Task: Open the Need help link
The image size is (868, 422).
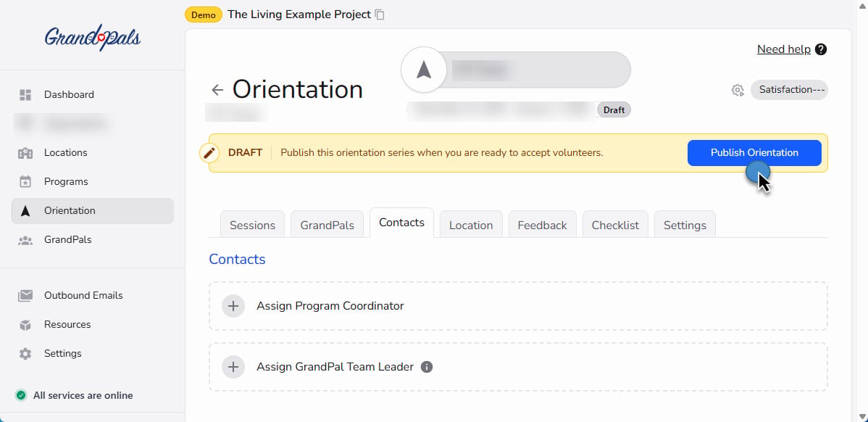Action: click(x=784, y=49)
